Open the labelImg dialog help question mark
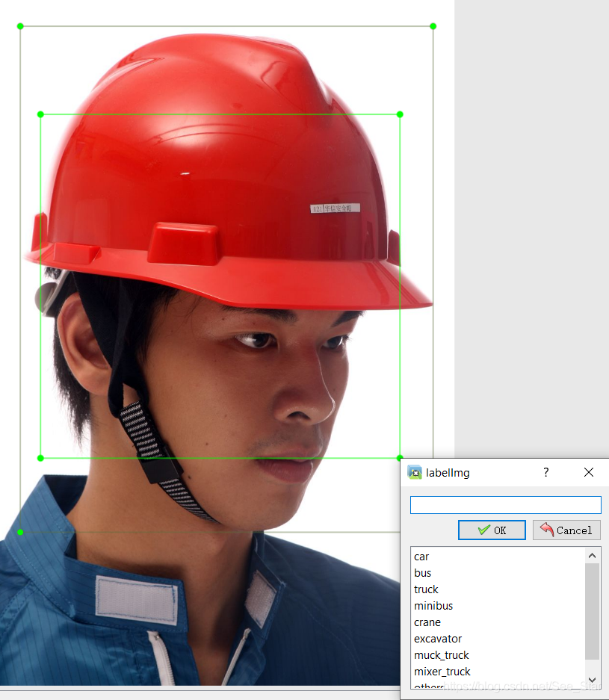 coord(545,472)
